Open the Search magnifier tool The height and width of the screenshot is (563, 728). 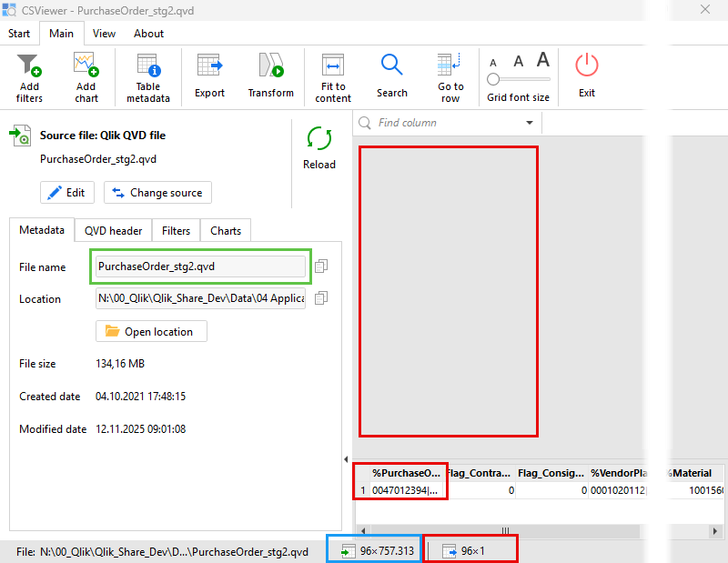[x=391, y=67]
